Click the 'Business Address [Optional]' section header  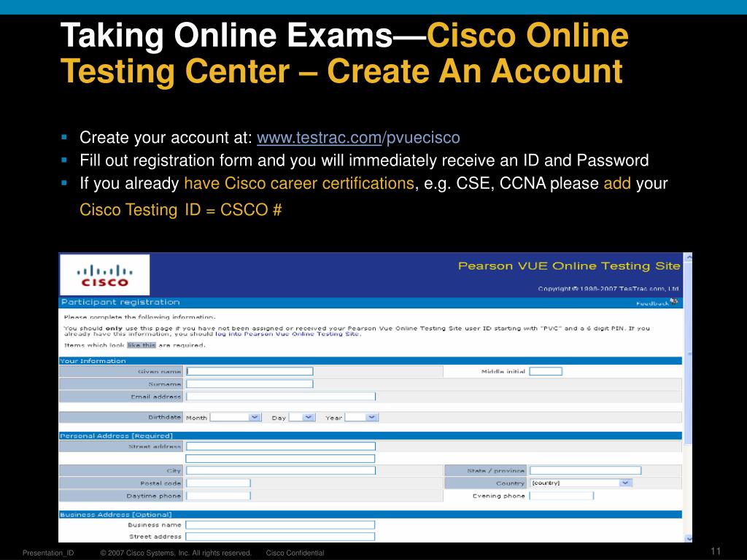click(x=116, y=514)
